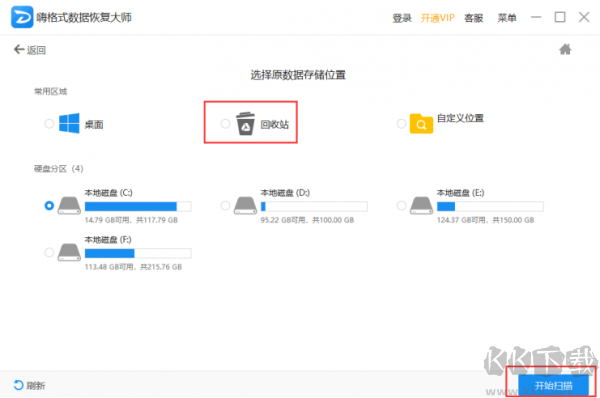Close the data recovery window
The height and width of the screenshot is (398, 600).
tap(584, 17)
